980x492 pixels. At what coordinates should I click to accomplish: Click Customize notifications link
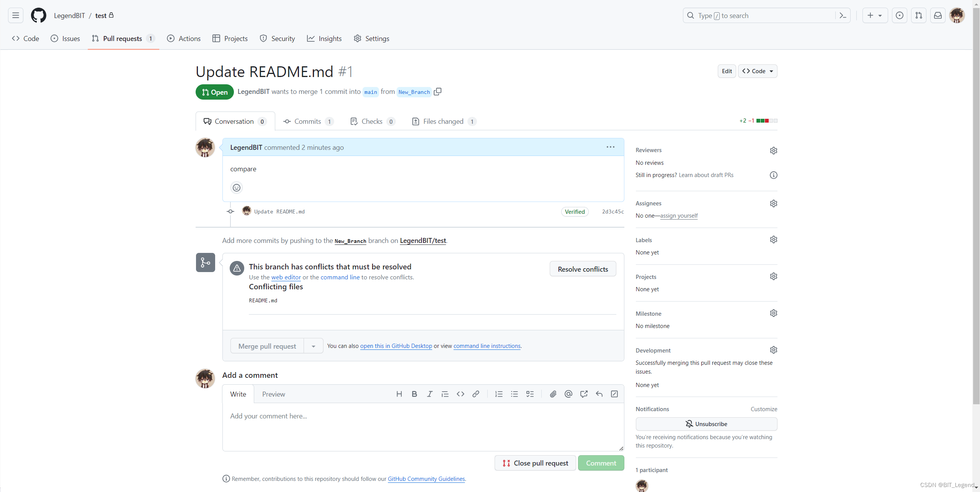pos(764,409)
